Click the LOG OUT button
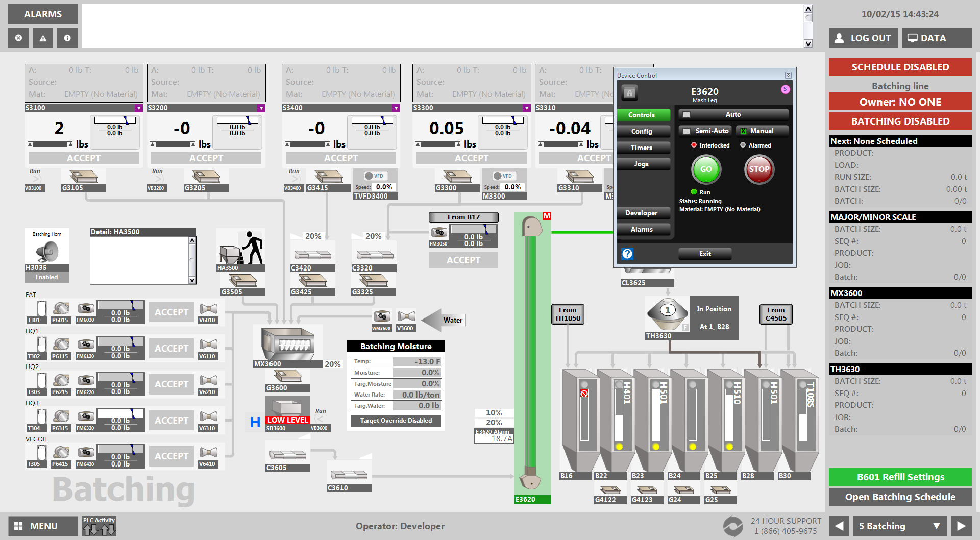Screen dimensions: 980x540 click(863, 38)
